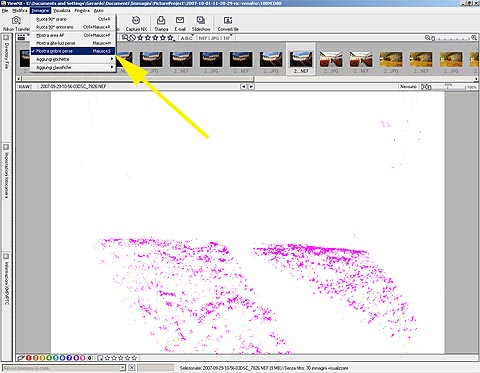The image size is (480, 373).
Task: Apply red label number 1
Action: click(29, 358)
